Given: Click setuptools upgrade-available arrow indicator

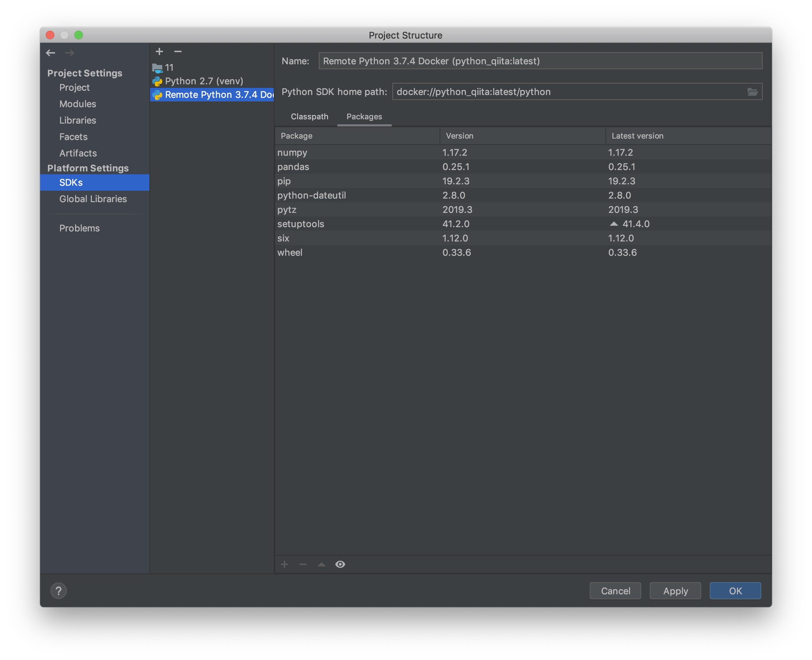Looking at the screenshot, I should 613,224.
